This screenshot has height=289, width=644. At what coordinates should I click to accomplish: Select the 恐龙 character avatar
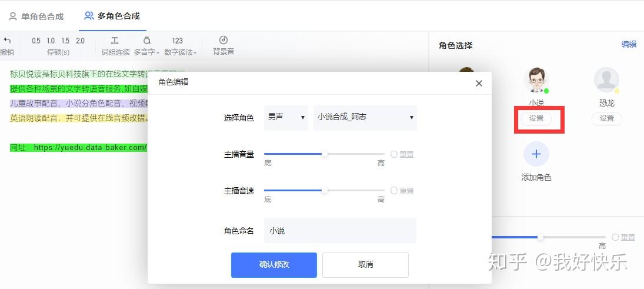point(606,80)
